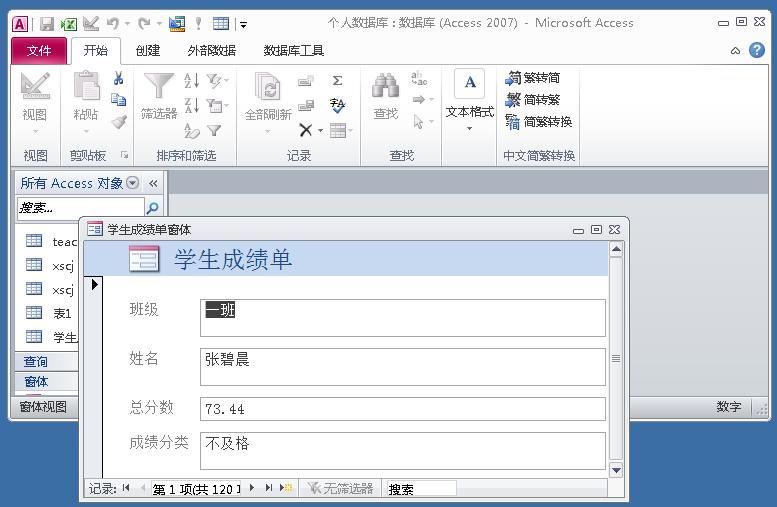Screen dimensions: 777x507
Task: Click the Cut scissors icon
Action: click(118, 78)
